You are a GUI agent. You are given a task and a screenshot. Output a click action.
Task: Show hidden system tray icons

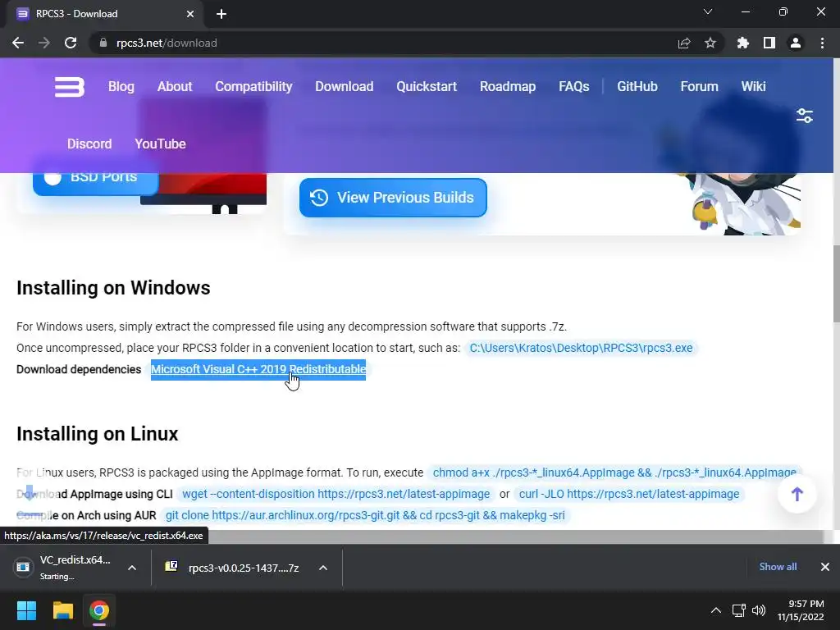[x=715, y=610]
